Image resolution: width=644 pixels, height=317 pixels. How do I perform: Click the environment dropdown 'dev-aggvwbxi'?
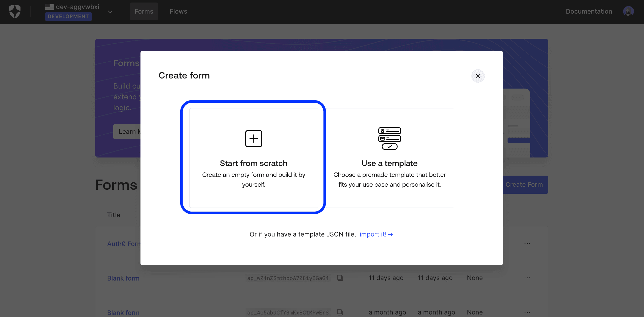pos(78,11)
